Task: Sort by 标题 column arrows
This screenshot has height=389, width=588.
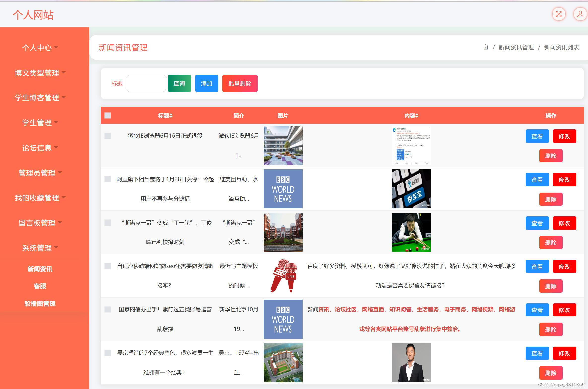Action: click(171, 116)
